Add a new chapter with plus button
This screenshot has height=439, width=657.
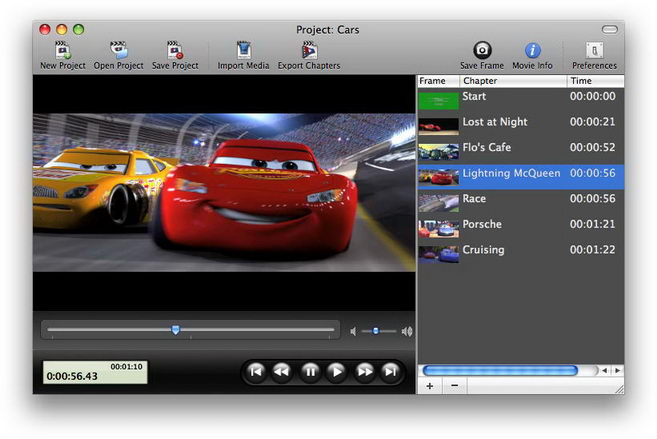(x=429, y=385)
